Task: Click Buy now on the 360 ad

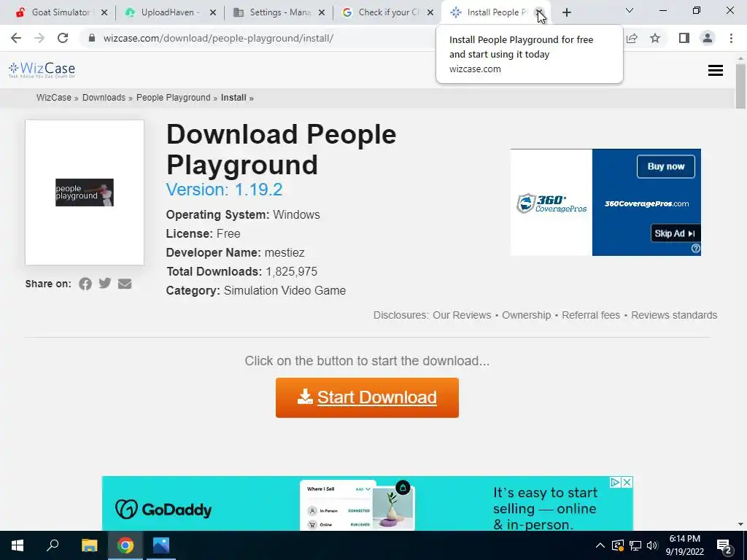Action: tap(665, 167)
